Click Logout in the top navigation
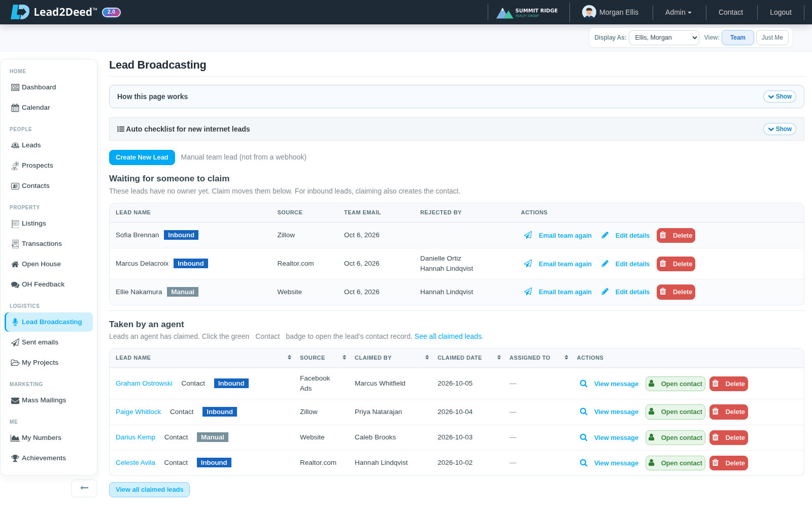Viewport: 812px width, 508px height. 781,12
